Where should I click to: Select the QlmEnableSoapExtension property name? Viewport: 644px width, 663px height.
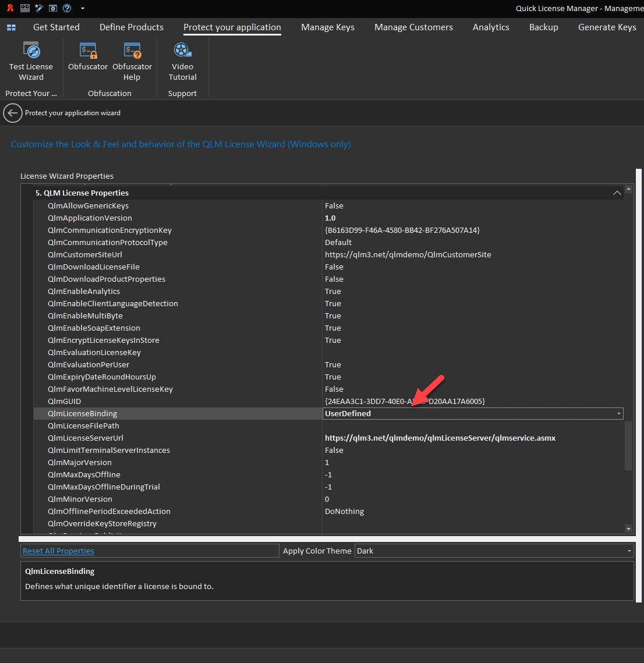click(x=94, y=328)
